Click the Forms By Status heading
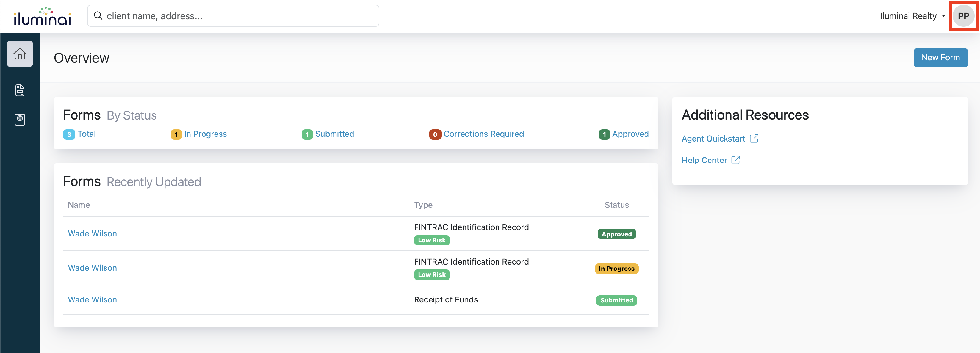 [x=109, y=115]
